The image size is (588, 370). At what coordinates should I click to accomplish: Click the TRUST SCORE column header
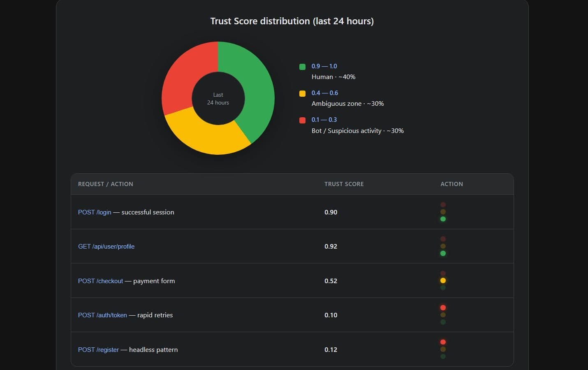click(x=344, y=184)
